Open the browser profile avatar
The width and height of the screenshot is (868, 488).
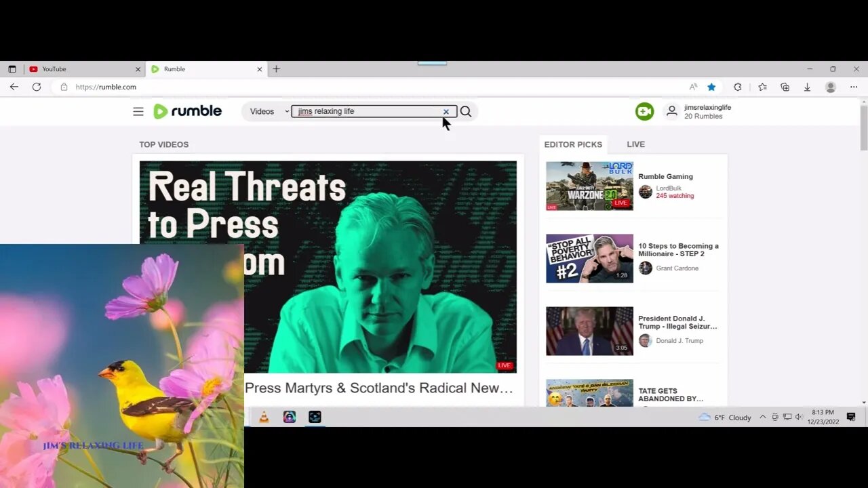point(831,87)
